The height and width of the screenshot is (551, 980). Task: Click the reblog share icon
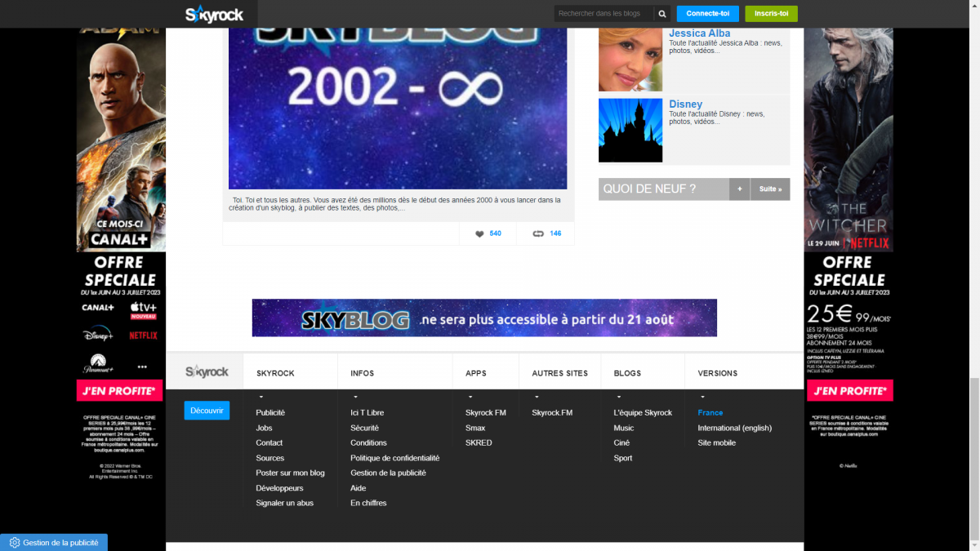coord(538,234)
